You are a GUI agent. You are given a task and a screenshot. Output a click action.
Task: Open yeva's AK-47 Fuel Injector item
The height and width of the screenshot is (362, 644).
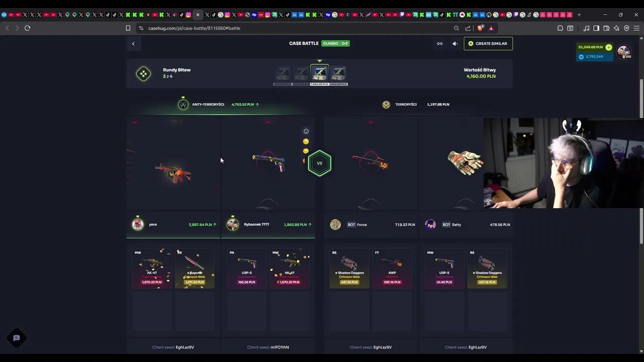click(x=151, y=268)
